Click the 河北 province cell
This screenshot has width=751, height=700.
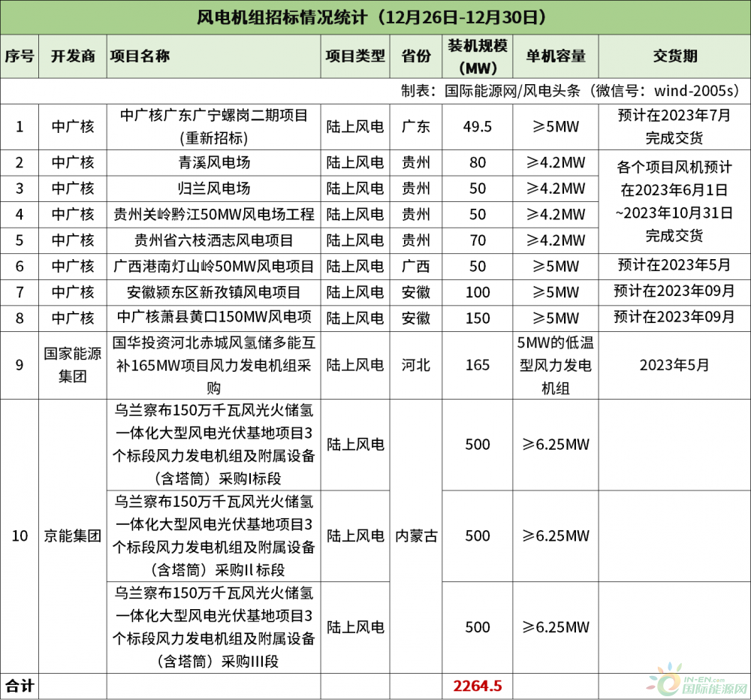click(416, 365)
